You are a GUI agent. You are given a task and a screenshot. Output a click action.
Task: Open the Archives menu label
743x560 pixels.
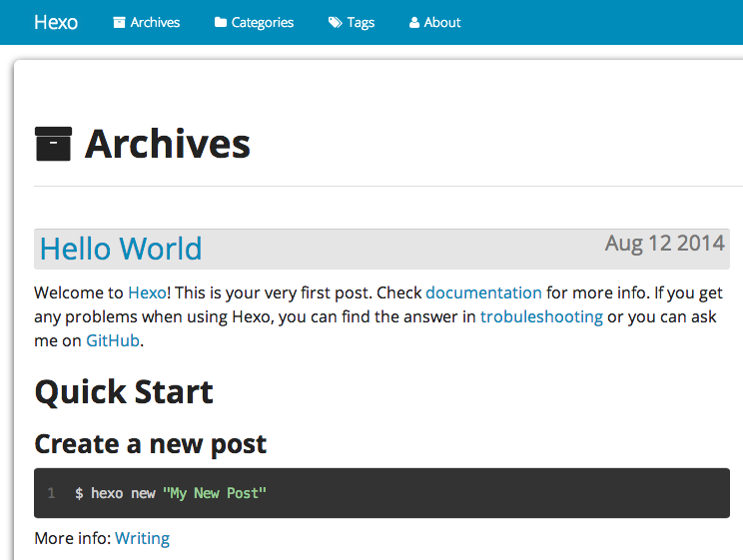[155, 22]
